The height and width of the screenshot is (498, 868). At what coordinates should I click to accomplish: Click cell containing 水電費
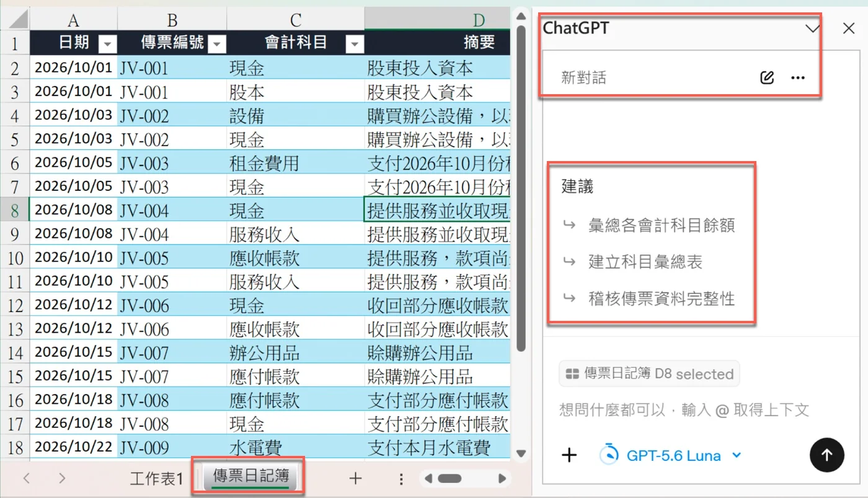pos(296,448)
